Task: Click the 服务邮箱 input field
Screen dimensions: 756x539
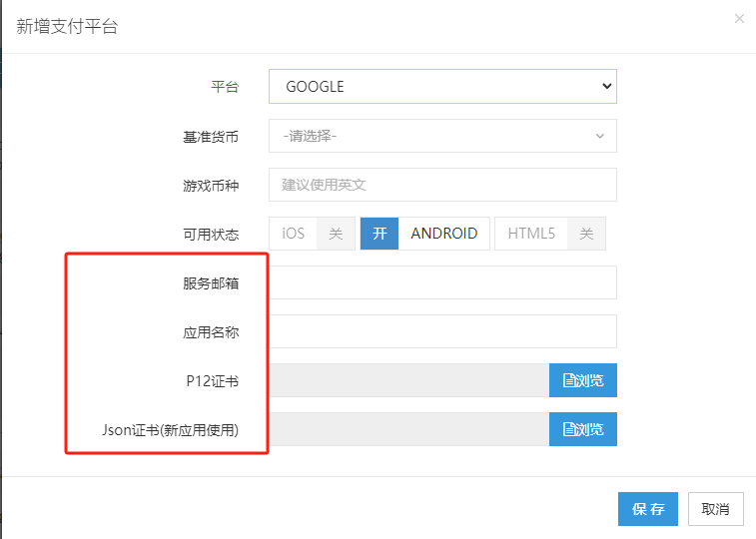Action: (442, 282)
